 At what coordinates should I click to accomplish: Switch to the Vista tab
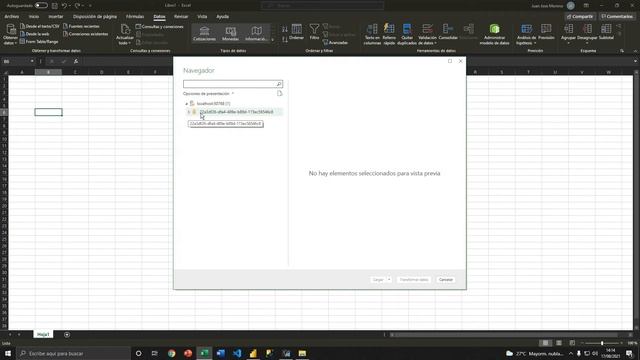[x=202, y=17]
